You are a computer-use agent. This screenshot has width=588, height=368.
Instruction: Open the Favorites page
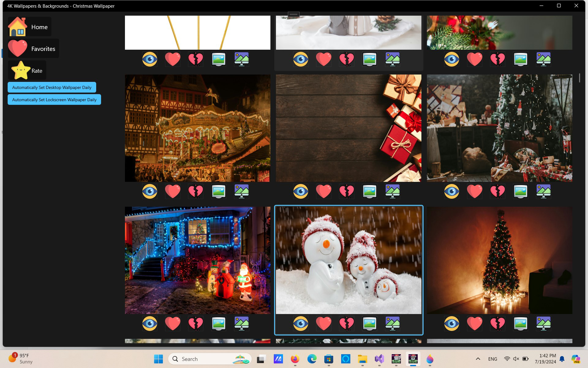pos(33,48)
